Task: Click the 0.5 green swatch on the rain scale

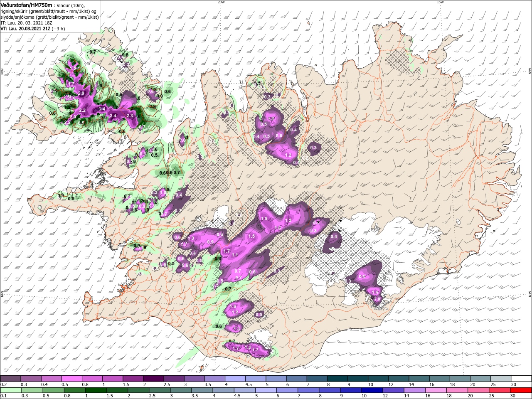Action: (53, 390)
